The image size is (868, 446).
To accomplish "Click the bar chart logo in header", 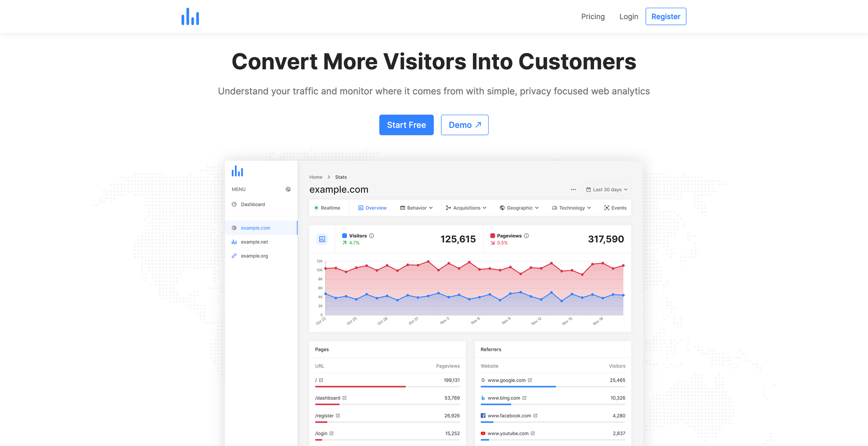I will [190, 17].
